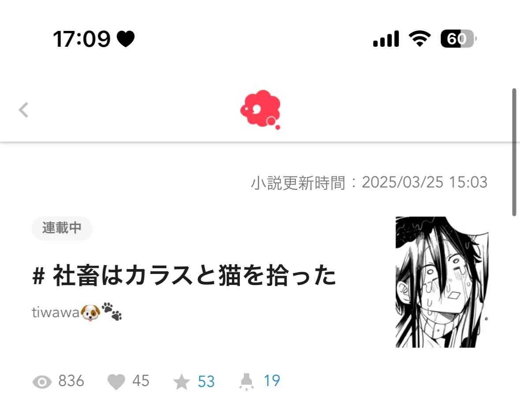Go back using the left chevron arrow
Image resolution: width=520 pixels, height=420 pixels.
[x=23, y=110]
